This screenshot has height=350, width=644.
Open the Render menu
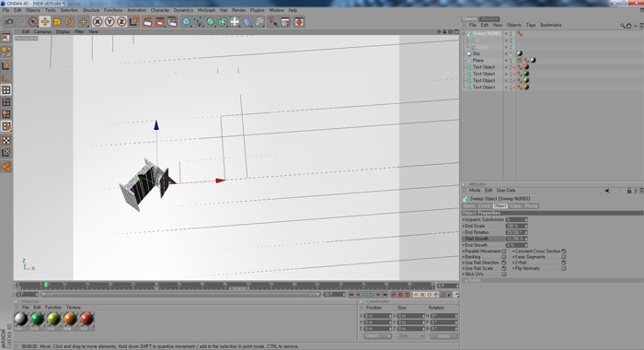click(238, 10)
